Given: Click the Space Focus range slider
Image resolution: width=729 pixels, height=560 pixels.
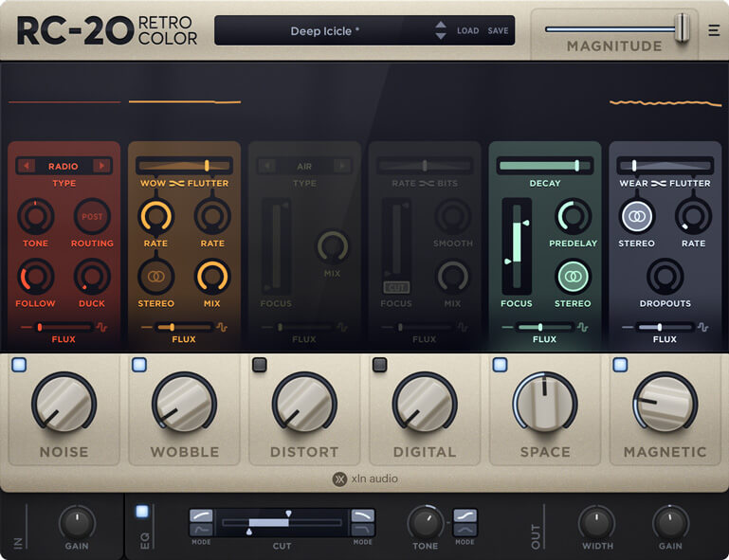Looking at the screenshot, I should (x=517, y=245).
